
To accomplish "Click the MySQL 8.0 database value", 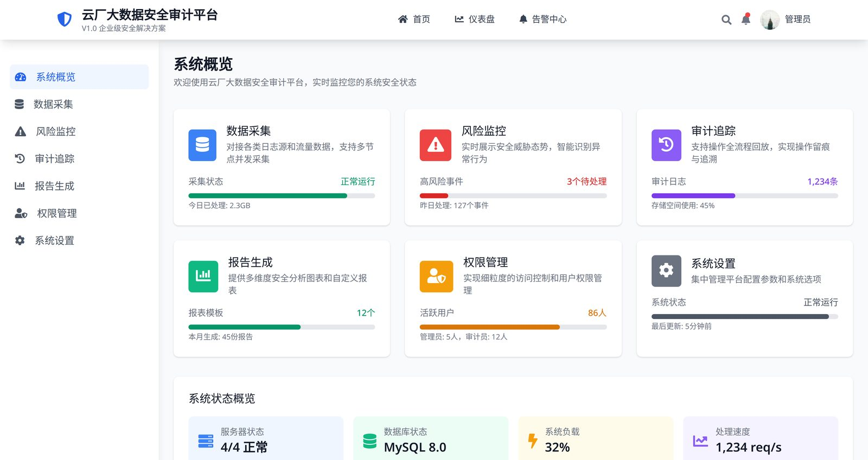I will click(x=415, y=448).
